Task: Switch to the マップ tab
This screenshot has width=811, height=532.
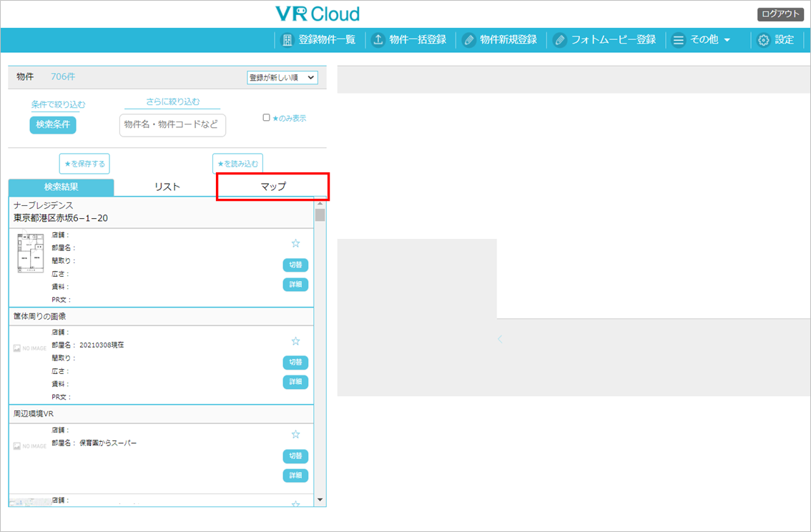Action: coord(272,187)
